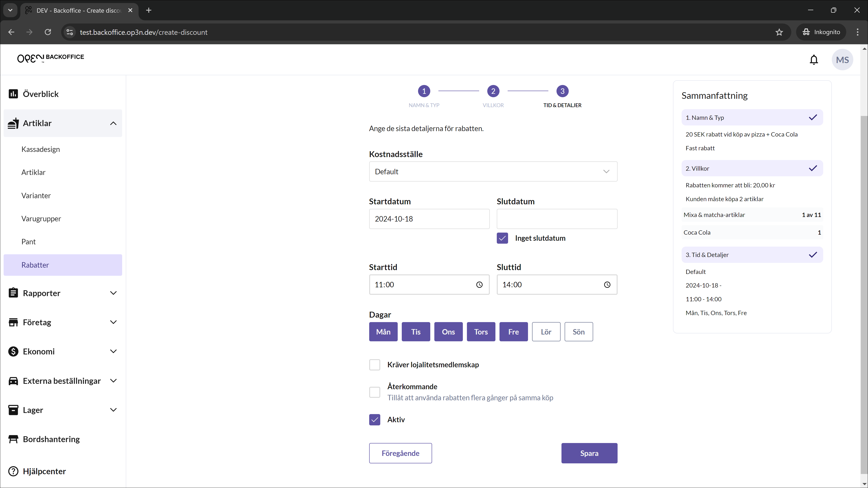Click the Bordshantering table icon
868x488 pixels.
13,439
